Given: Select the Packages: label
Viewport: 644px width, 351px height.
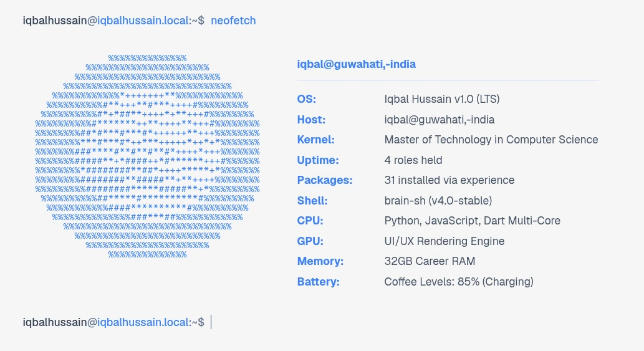Looking at the screenshot, I should (324, 180).
